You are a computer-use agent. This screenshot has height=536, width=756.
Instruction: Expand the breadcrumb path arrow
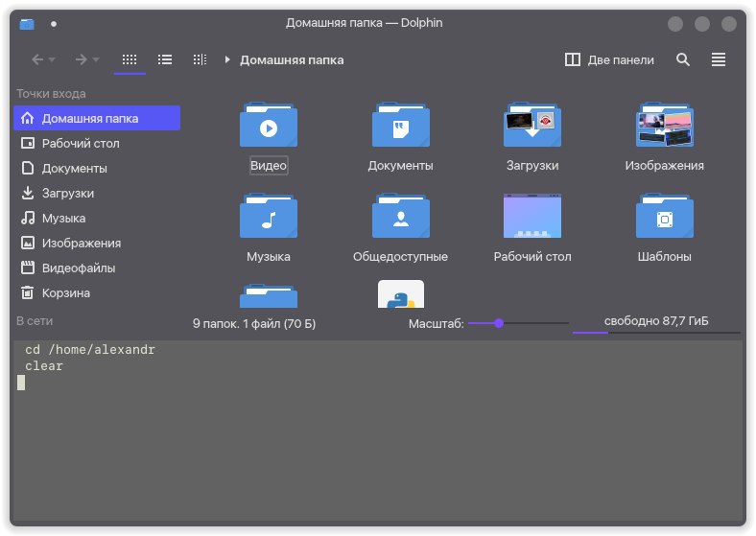227,59
